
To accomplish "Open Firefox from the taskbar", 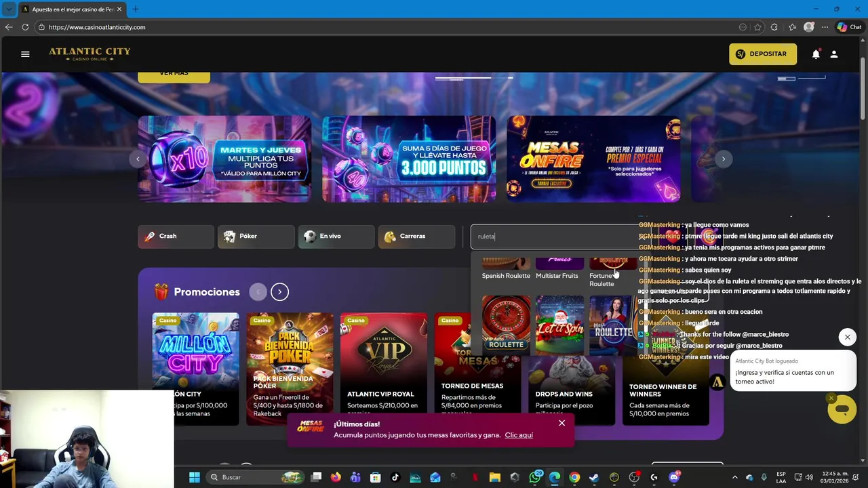I will [336, 477].
